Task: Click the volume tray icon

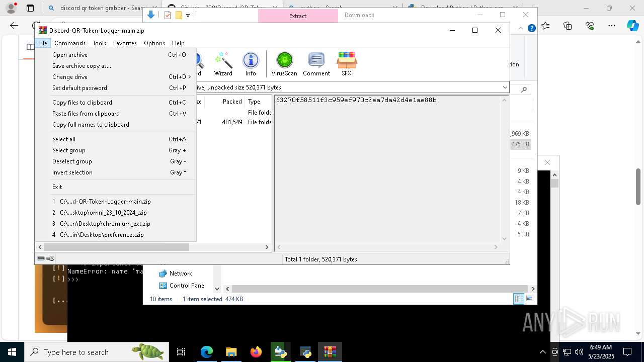Action: coord(579,352)
